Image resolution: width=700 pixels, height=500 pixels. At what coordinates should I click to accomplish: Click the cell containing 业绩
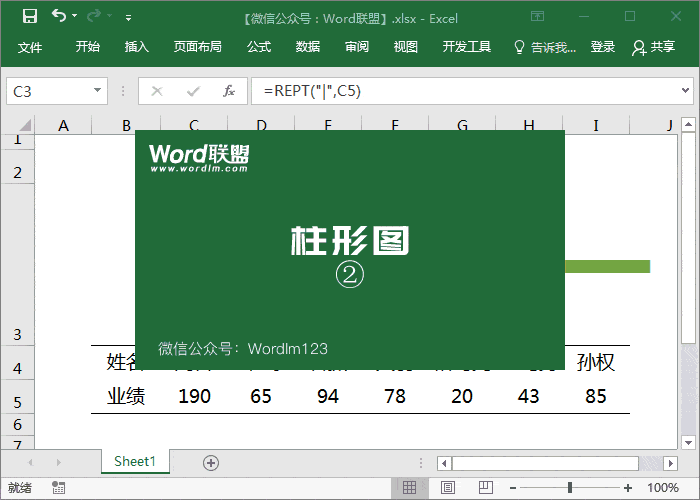pyautogui.click(x=126, y=396)
